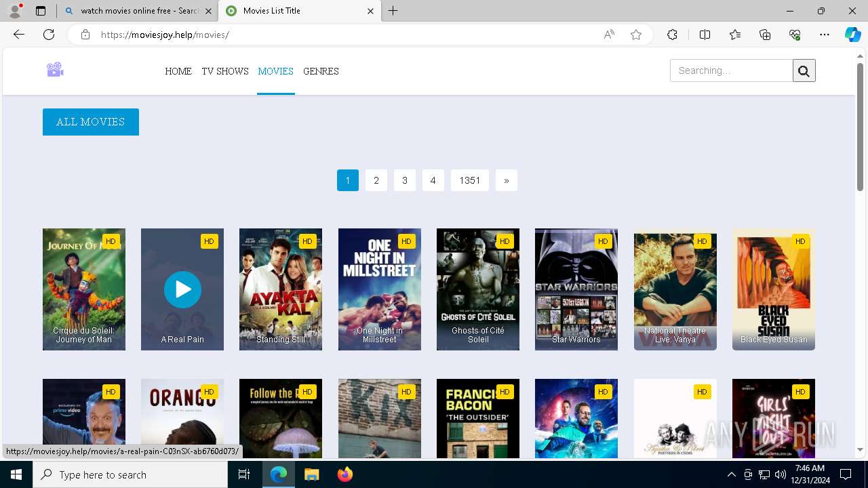
Task: Close the Movies List Title tab
Action: (370, 11)
